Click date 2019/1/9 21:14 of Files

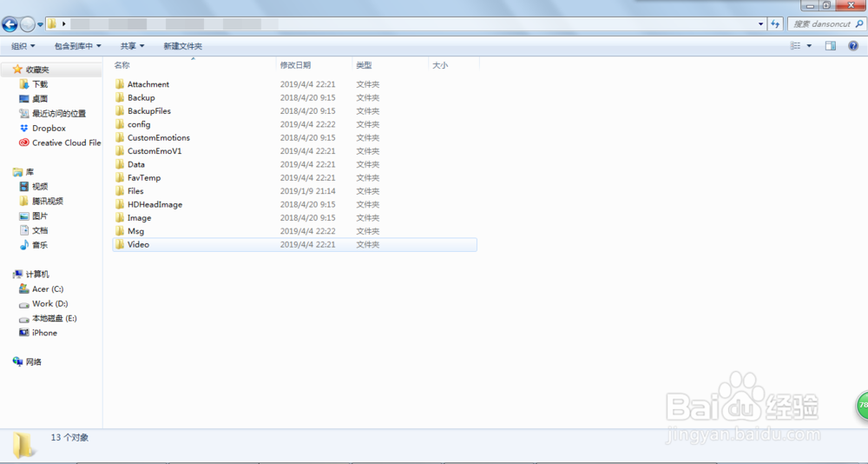(x=307, y=191)
